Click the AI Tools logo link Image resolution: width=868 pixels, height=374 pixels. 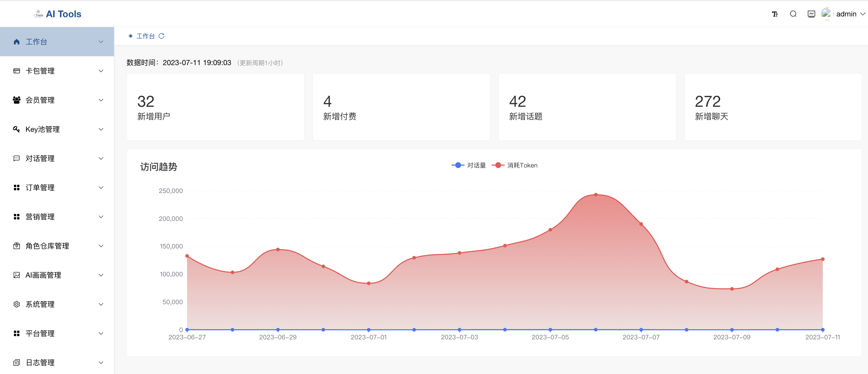(x=57, y=14)
